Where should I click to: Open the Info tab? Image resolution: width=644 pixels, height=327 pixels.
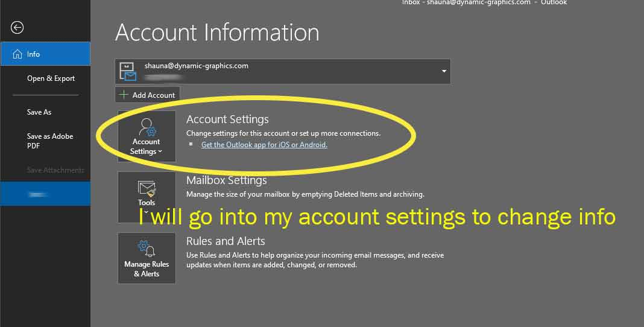(45, 54)
